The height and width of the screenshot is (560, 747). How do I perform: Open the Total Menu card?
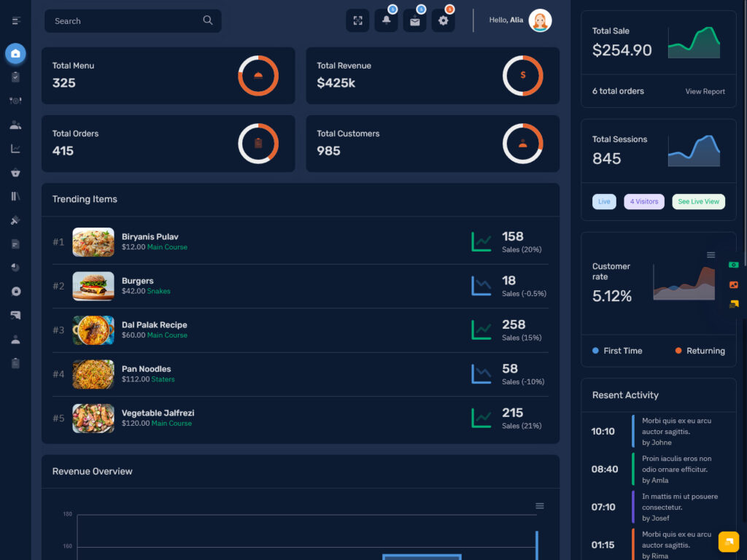[x=169, y=76]
